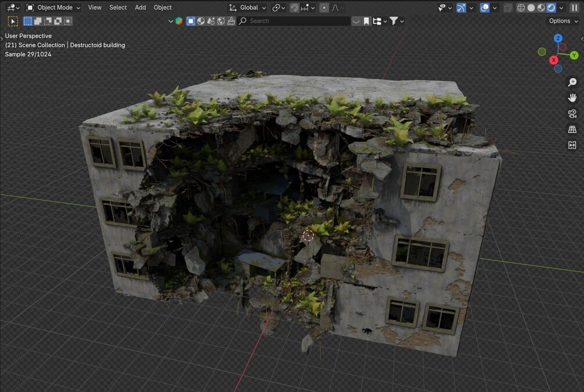
Task: Click the blue Z axis gizmo
Action: [x=557, y=38]
